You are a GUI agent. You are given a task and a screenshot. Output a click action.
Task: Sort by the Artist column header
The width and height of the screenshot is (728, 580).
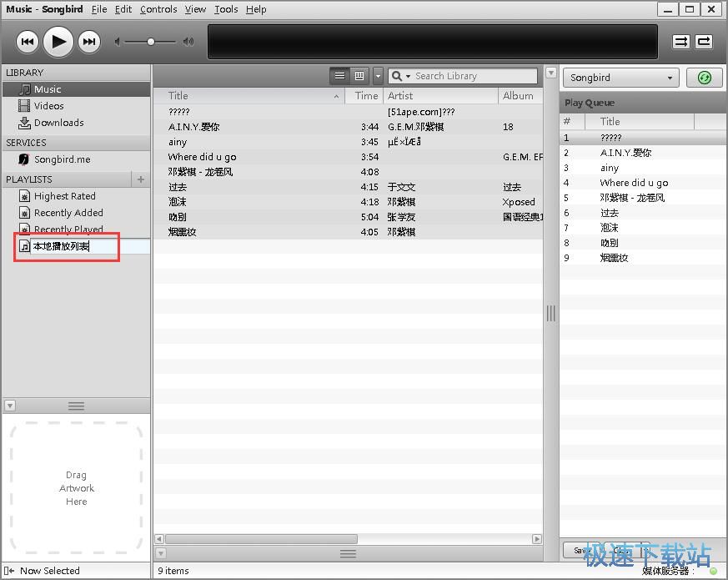pyautogui.click(x=441, y=96)
